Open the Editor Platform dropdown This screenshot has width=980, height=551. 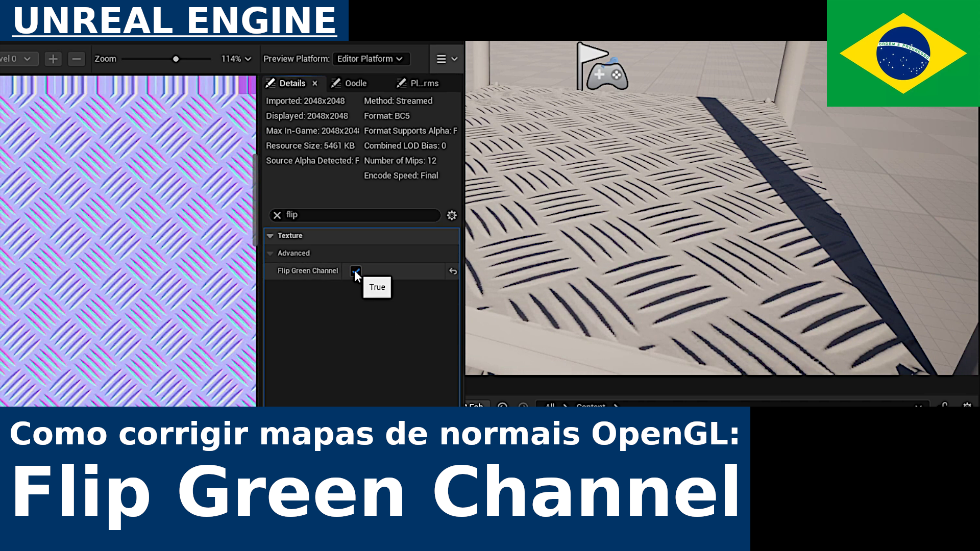[x=371, y=59]
